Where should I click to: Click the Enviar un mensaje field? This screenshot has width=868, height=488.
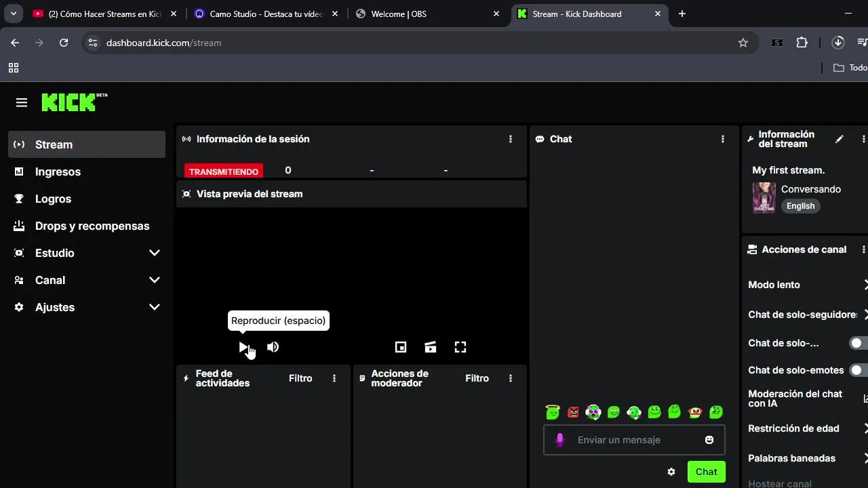pos(634,440)
